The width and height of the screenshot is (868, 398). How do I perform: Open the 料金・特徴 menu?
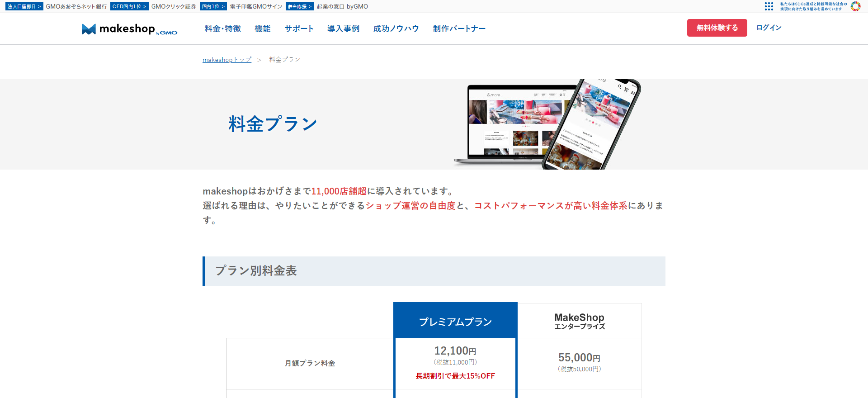(x=223, y=28)
